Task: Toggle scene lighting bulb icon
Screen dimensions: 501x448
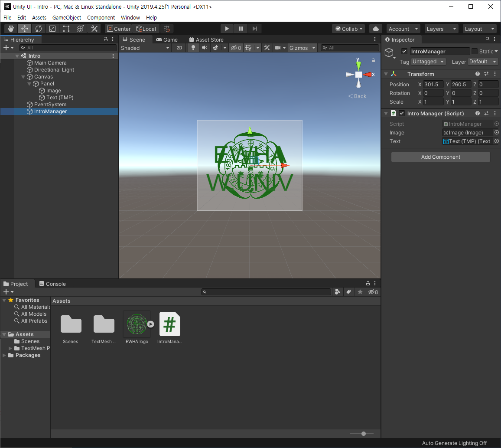Action: (193, 48)
